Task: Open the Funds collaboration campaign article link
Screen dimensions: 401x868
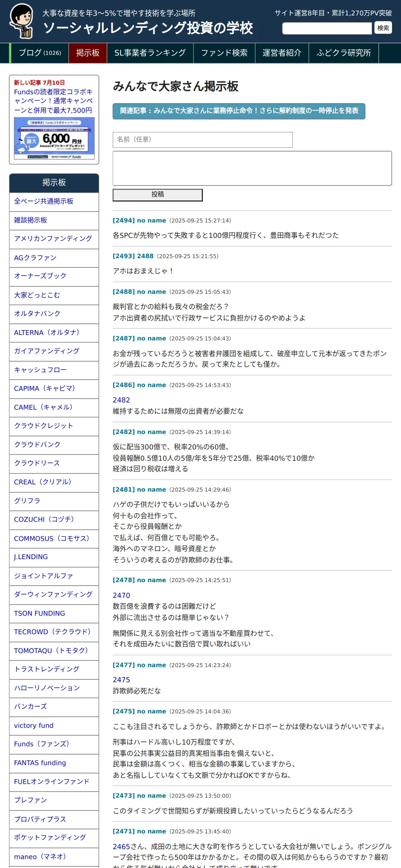Action: tap(53, 101)
